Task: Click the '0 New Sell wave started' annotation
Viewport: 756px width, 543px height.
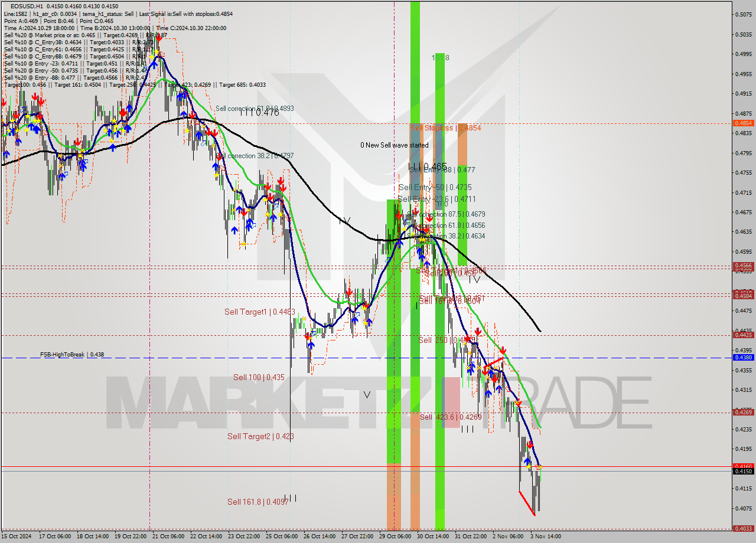Action: pos(395,145)
